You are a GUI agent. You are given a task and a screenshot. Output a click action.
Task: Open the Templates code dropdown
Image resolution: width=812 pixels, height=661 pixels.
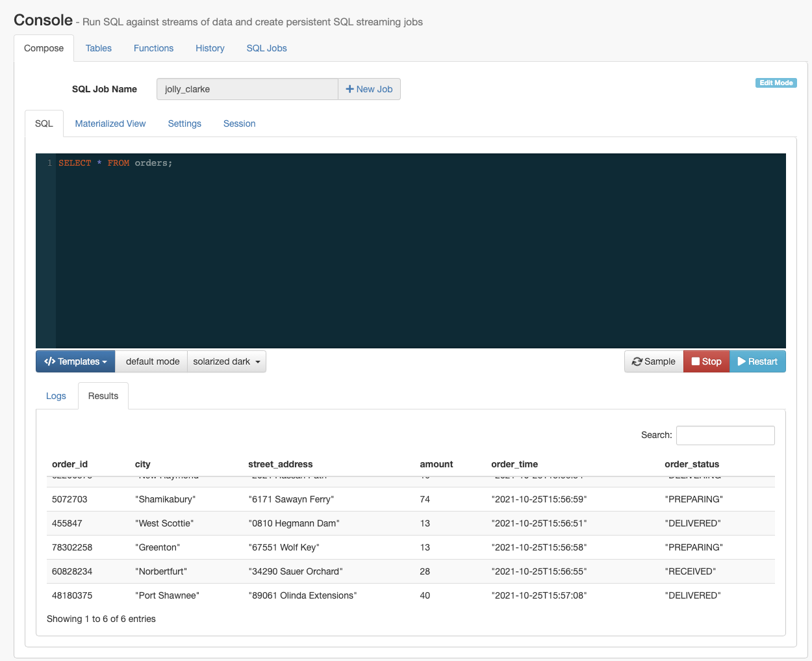click(x=75, y=361)
